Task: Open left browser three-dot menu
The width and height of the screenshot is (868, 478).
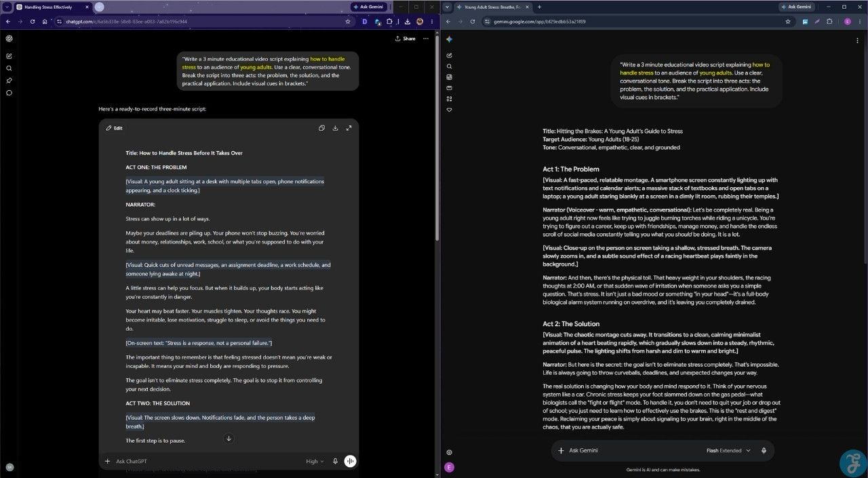Action: 432,22
